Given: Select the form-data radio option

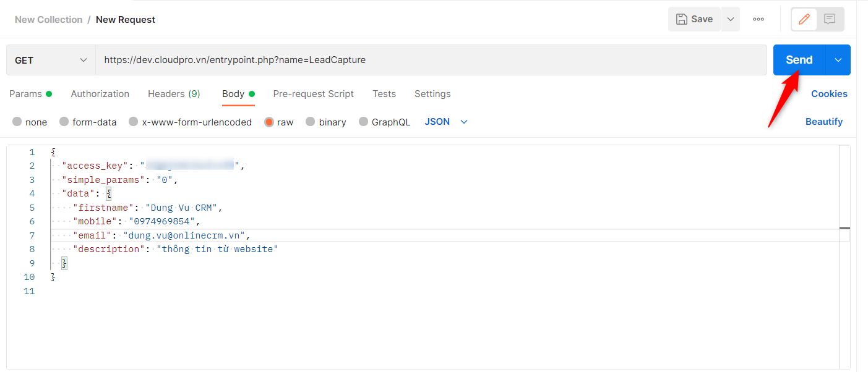Looking at the screenshot, I should (x=64, y=122).
